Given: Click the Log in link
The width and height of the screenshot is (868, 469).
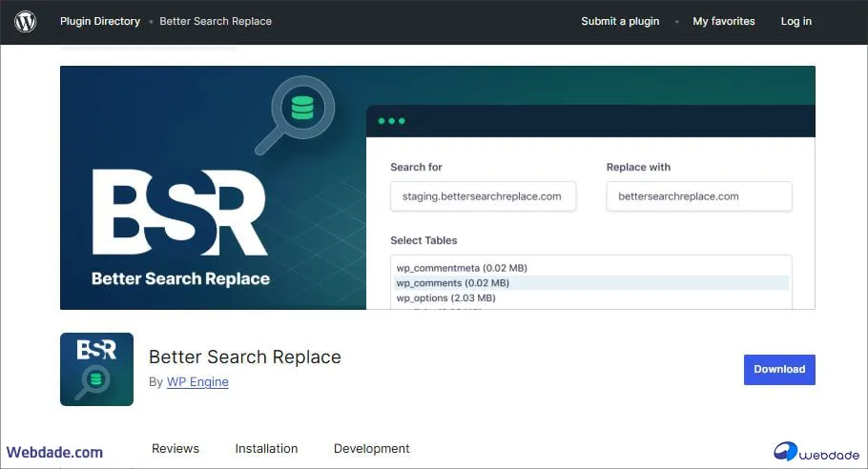Looking at the screenshot, I should [796, 21].
